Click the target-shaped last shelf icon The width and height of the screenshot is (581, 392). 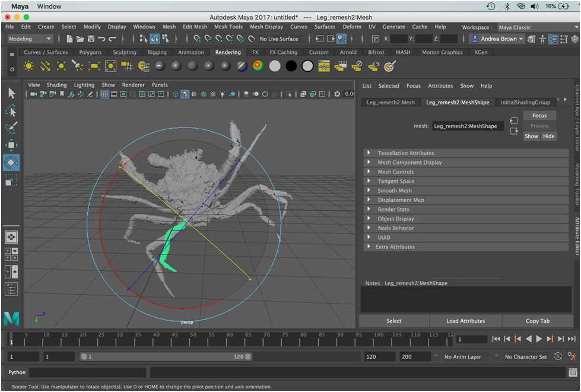(x=389, y=66)
